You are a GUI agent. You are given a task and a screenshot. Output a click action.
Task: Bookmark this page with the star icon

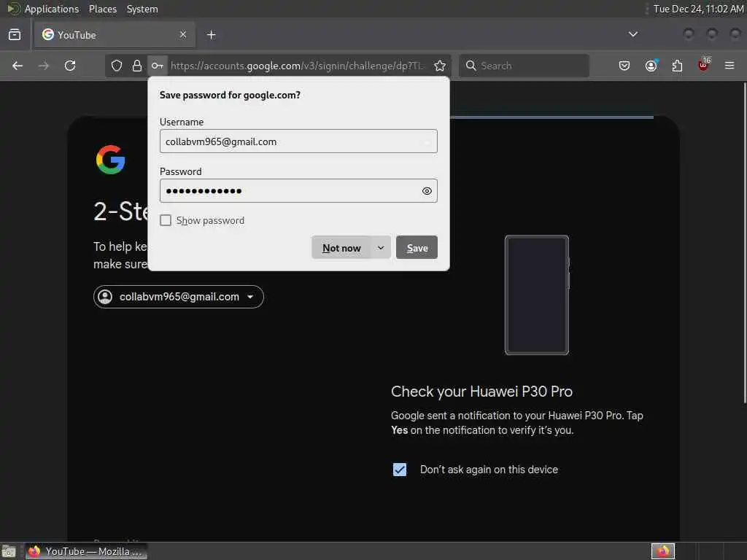coord(440,66)
